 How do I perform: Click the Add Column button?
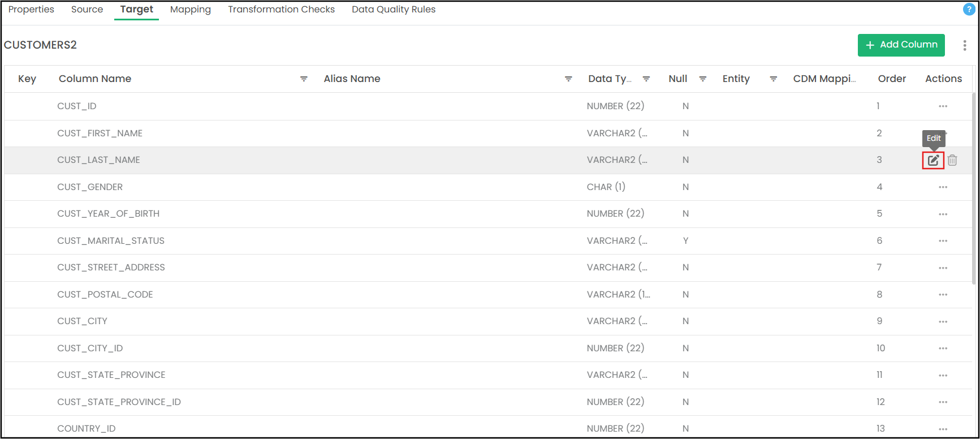click(901, 45)
